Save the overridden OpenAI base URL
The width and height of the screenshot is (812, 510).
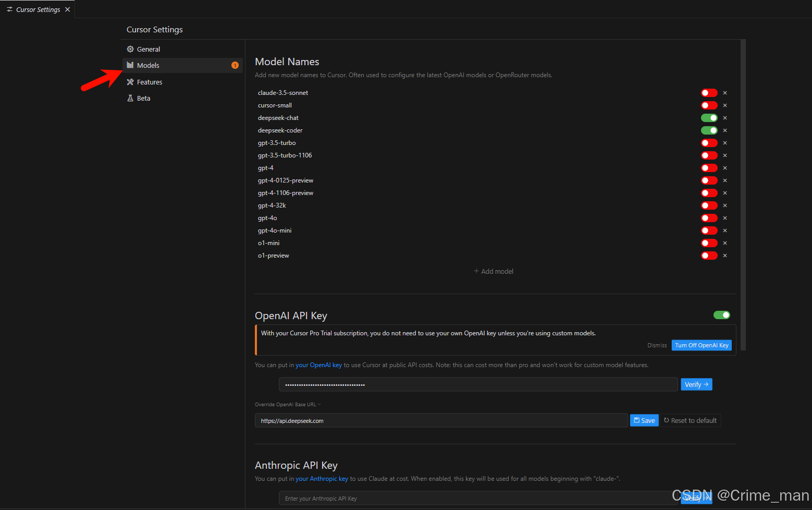(644, 420)
